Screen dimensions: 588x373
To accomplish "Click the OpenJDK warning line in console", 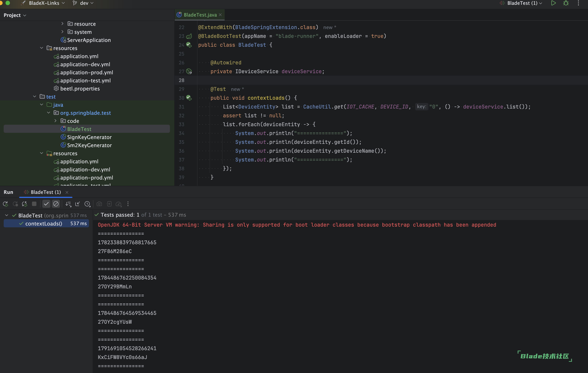I will (x=297, y=225).
